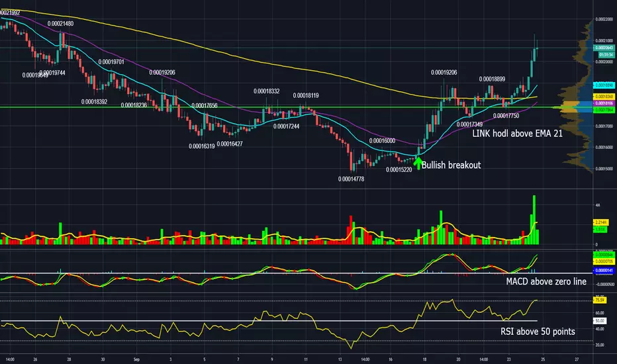This screenshot has width=617, height=364.
Task: Click the '18' date on time axis
Action: click(424, 359)
